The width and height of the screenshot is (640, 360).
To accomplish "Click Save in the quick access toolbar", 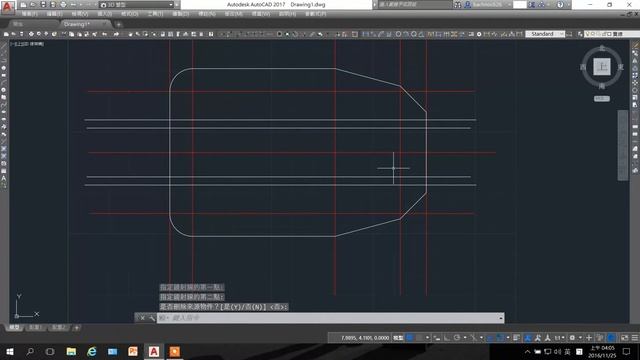I will pyautogui.click(x=43, y=5).
